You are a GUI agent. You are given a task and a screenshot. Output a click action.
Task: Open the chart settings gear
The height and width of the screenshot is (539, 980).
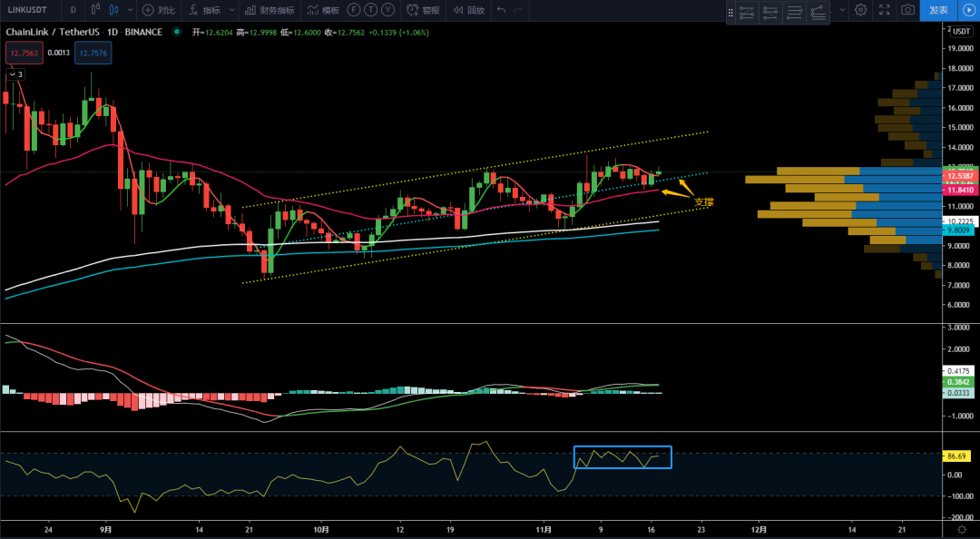point(861,11)
